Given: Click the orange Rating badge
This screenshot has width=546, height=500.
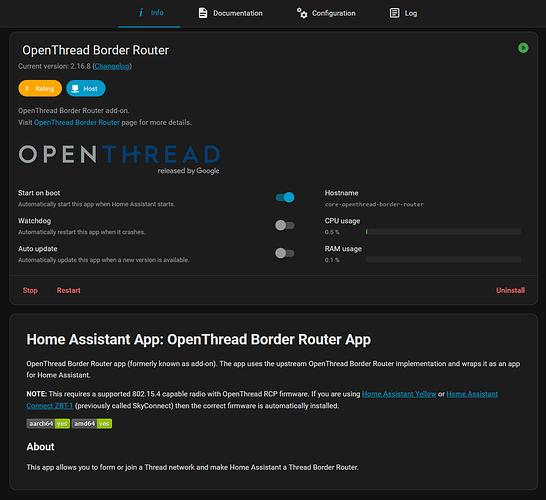Looking at the screenshot, I should [x=40, y=88].
